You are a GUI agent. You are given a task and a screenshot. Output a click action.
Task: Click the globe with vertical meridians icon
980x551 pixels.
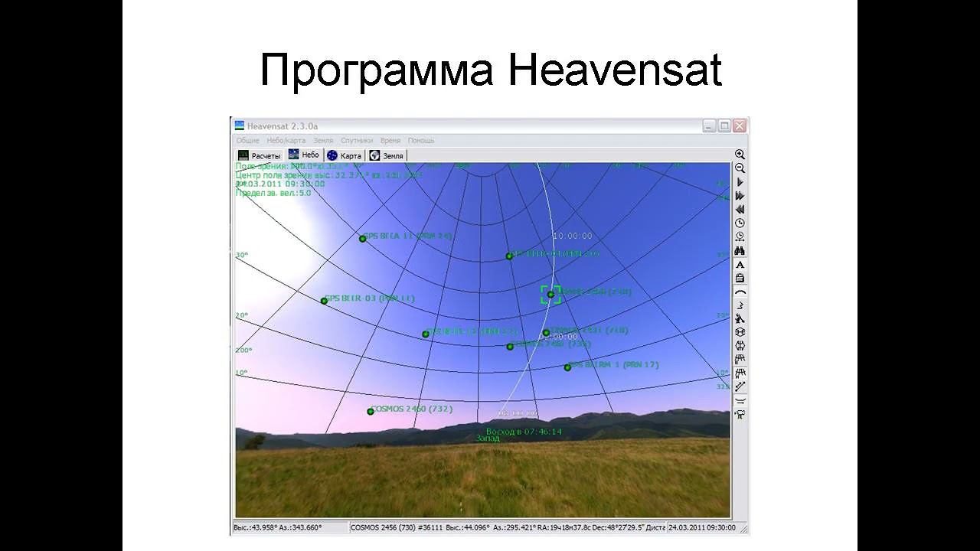tap(740, 346)
